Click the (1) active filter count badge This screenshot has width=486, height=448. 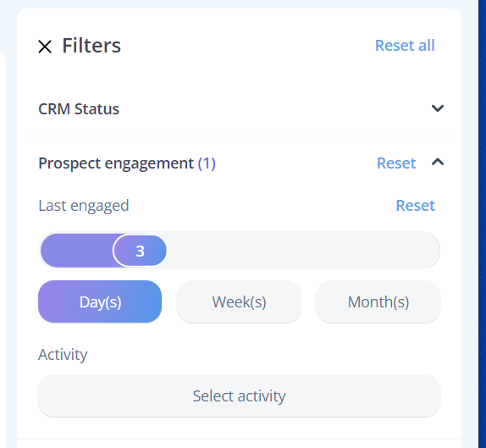[207, 163]
